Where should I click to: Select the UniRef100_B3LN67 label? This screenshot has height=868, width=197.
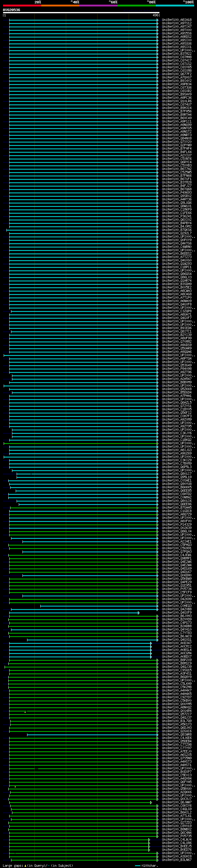pos(177,860)
